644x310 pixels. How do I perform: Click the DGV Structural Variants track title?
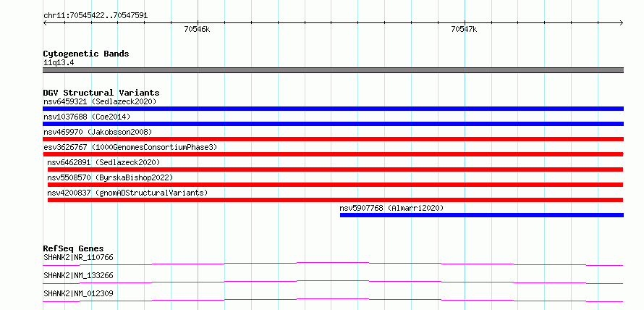coord(101,93)
